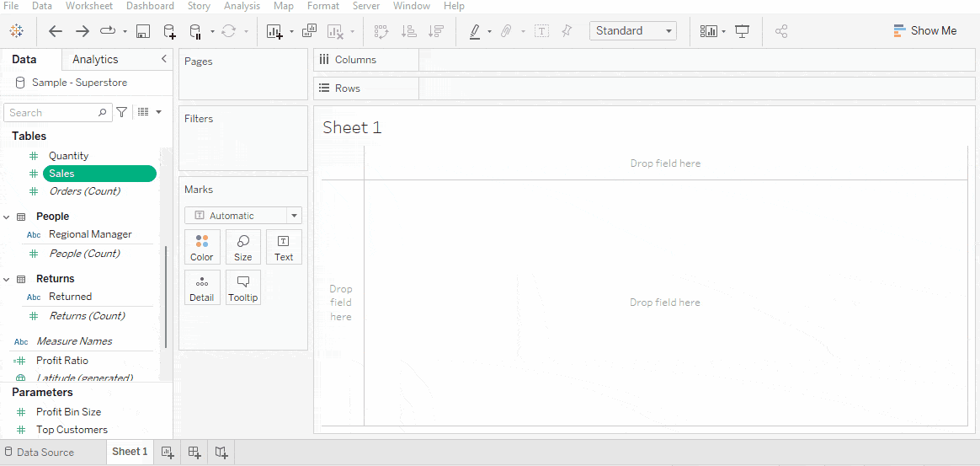The height and width of the screenshot is (466, 980).
Task: Switch to the Analytics tab
Action: tap(95, 59)
